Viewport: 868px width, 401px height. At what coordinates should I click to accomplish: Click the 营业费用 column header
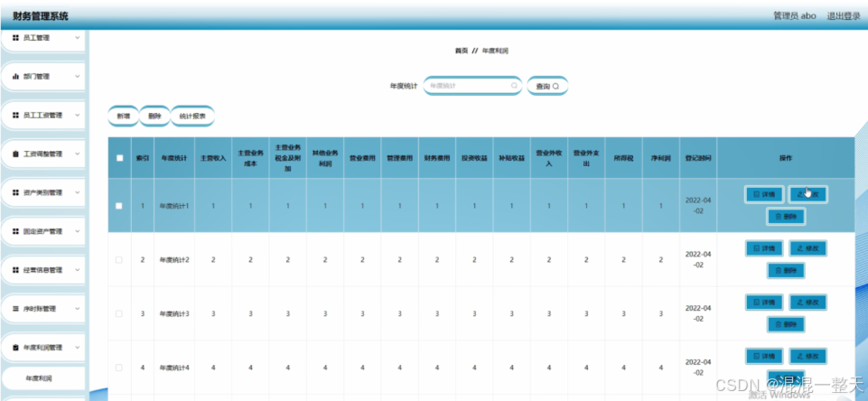tap(362, 158)
